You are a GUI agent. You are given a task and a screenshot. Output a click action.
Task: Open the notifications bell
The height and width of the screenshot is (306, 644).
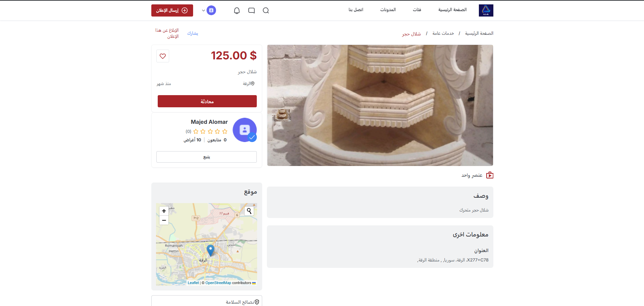tap(237, 10)
